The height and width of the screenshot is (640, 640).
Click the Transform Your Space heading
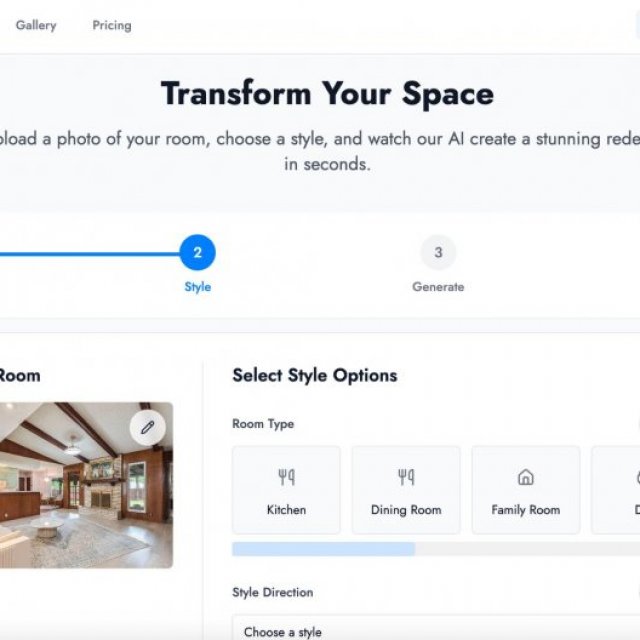[x=327, y=94]
